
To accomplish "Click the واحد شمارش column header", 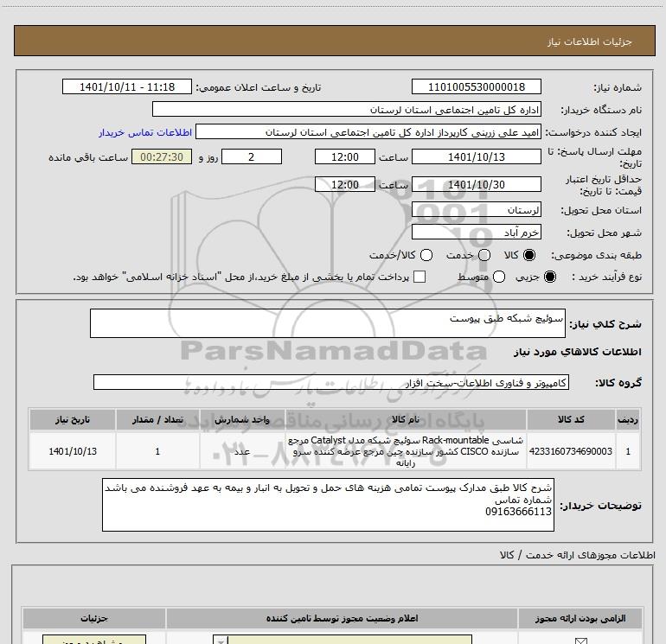I will (242, 419).
